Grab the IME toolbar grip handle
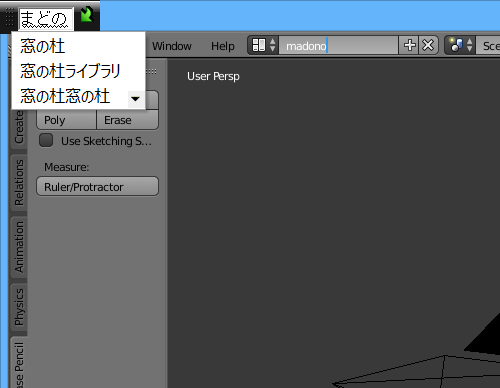This screenshot has width=500, height=388. pyautogui.click(x=9, y=17)
